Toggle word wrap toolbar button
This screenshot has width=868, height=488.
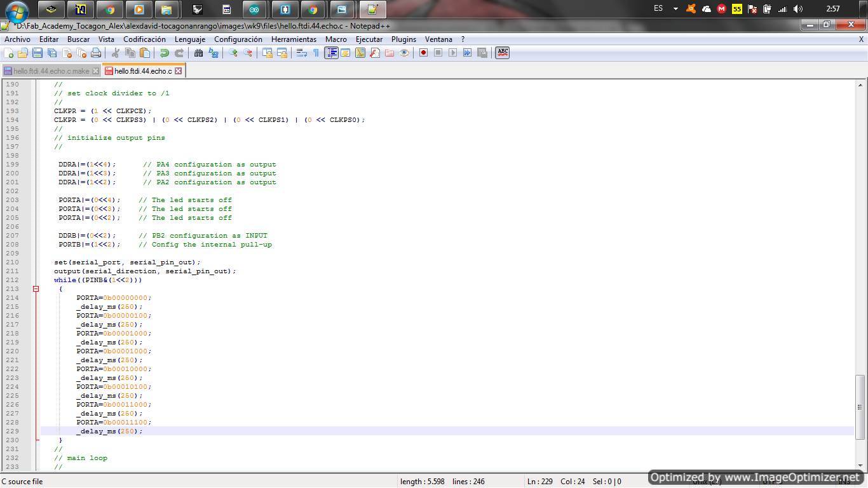[x=301, y=53]
